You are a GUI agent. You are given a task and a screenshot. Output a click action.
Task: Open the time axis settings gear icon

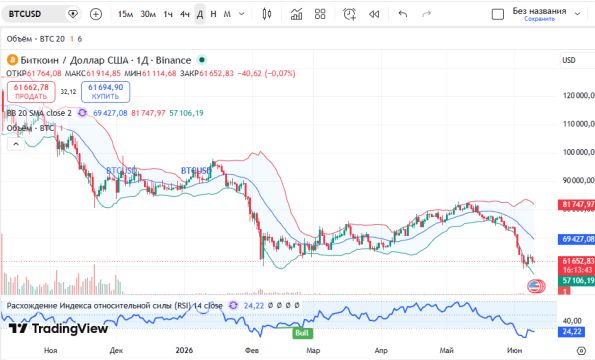581,350
